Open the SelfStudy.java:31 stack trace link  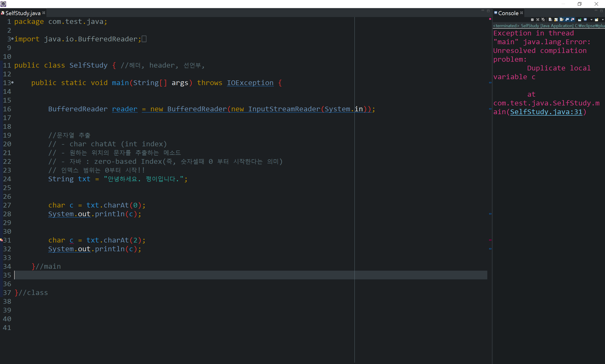tap(546, 112)
